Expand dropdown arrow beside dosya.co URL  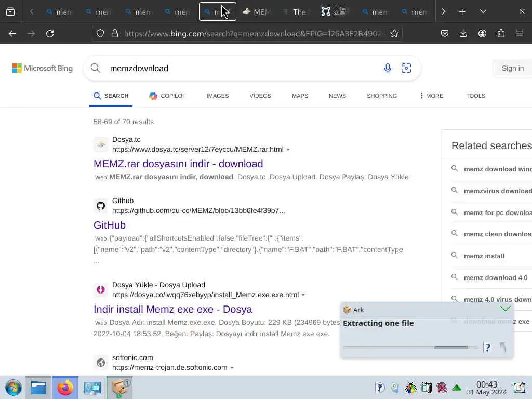tap(303, 295)
